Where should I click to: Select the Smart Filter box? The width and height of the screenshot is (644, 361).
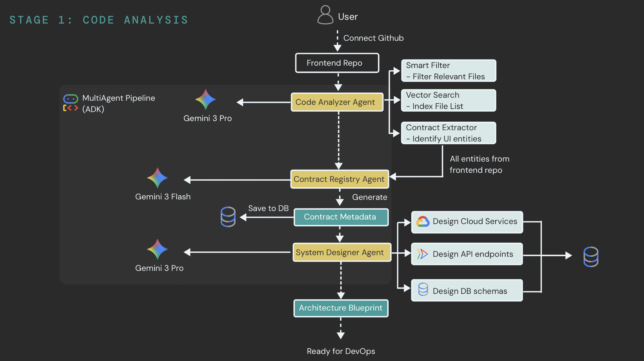pyautogui.click(x=448, y=71)
